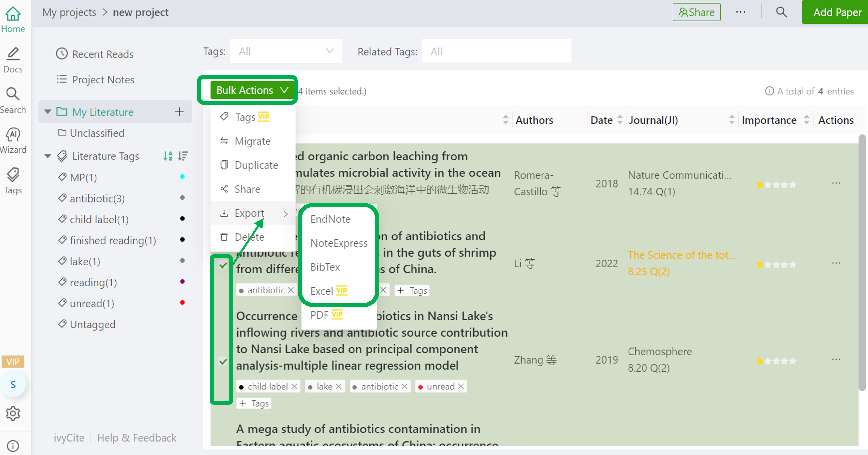The height and width of the screenshot is (455, 868).
Task: Remove unread tag from Zhang paper
Action: [x=461, y=387]
